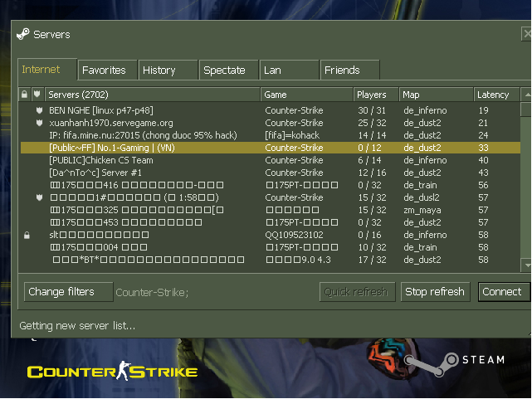Viewport: 532px width, 399px height.
Task: Click the 25 / 32 players cell
Action: (372, 123)
